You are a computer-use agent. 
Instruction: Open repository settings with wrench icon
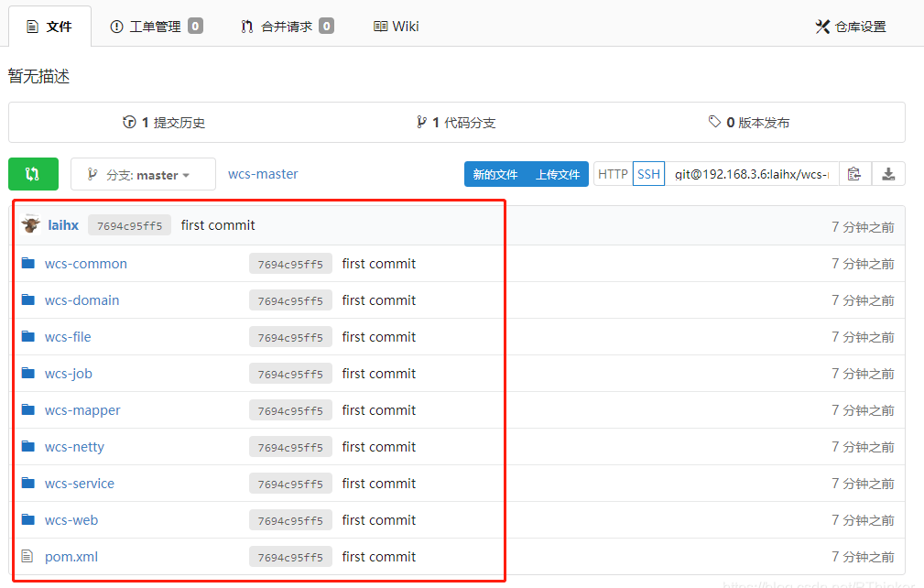(x=851, y=27)
